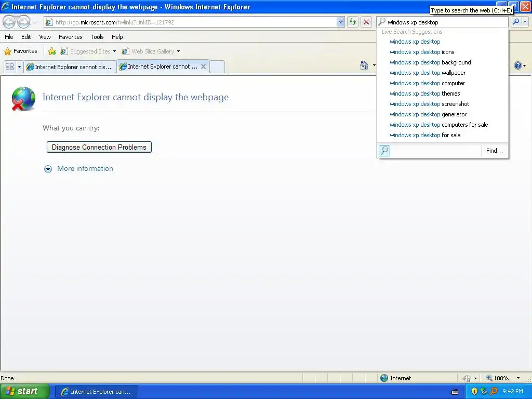Viewport: 532px width, 399px height.
Task: Open the Edit menu
Action: click(x=26, y=37)
